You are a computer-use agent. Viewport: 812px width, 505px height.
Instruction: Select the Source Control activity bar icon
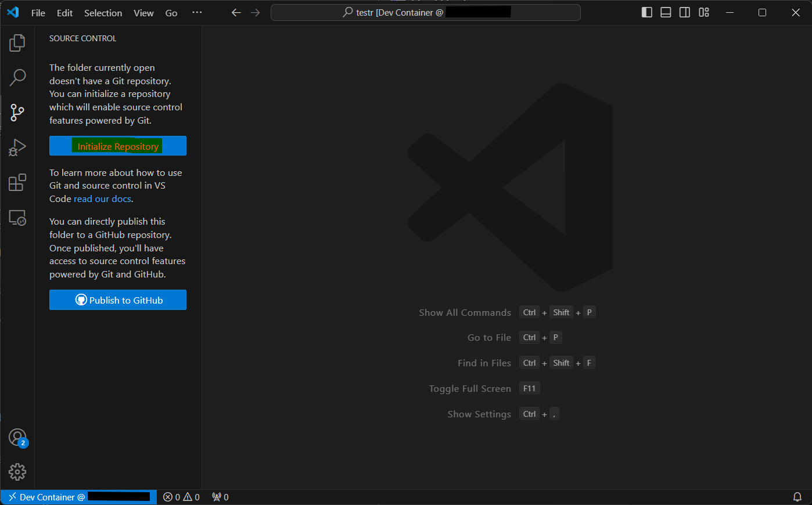coord(17,112)
